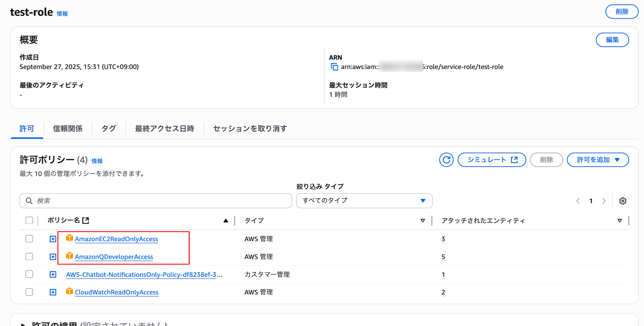
Task: Open the AWS-Chatbot-NotificationsOnly-Policy link
Action: tap(144, 274)
